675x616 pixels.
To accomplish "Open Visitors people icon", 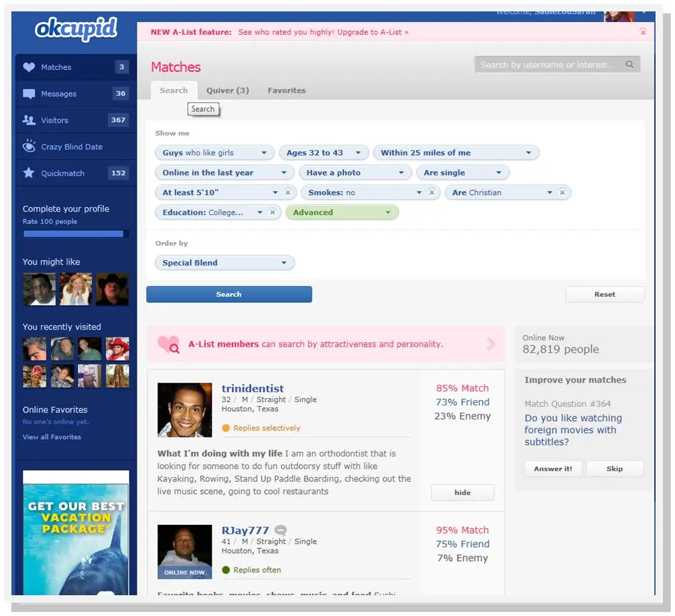I will [x=29, y=120].
